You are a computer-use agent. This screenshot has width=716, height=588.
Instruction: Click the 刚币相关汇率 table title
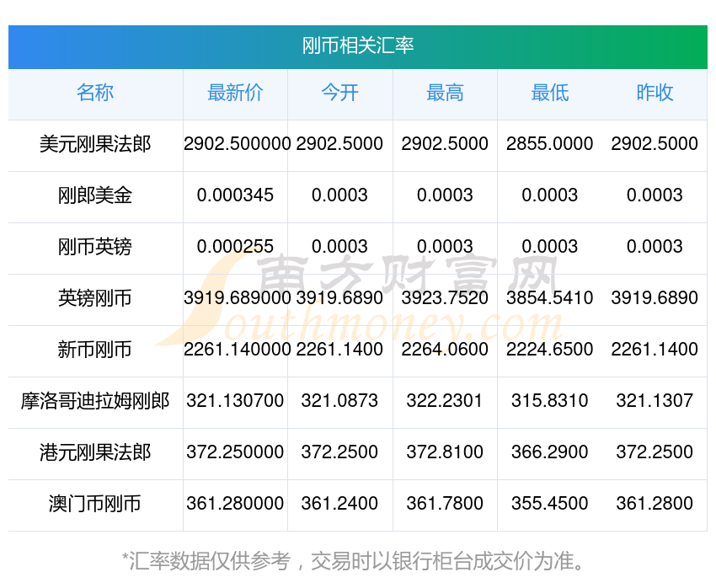pyautogui.click(x=357, y=46)
